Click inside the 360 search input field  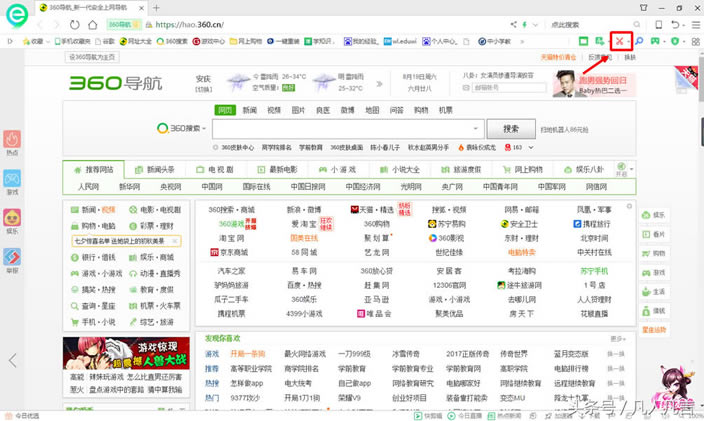tap(347, 129)
